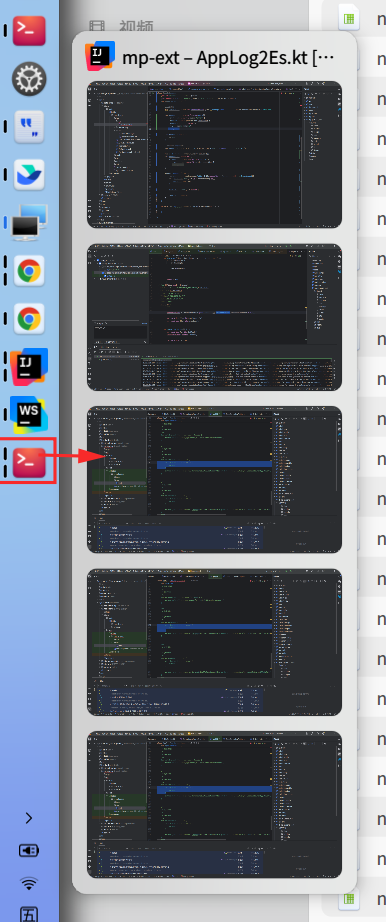Select the fourth IntelliJ window preview thumbnail

click(214, 642)
